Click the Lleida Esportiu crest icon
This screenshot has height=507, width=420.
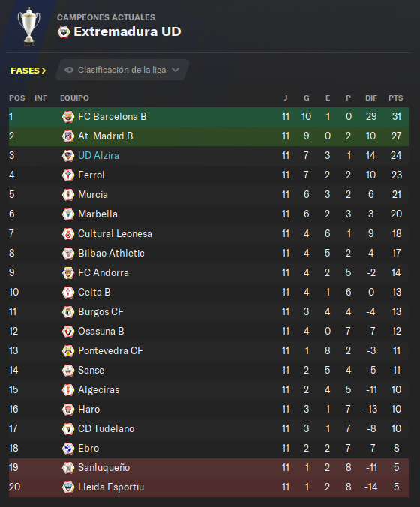pyautogui.click(x=68, y=487)
